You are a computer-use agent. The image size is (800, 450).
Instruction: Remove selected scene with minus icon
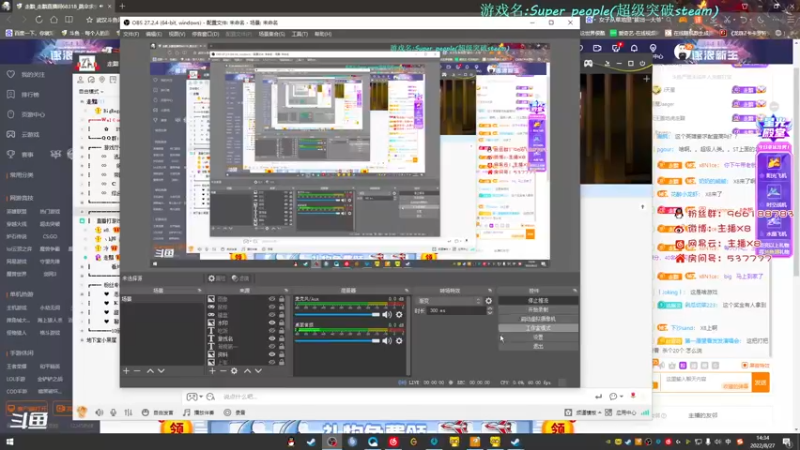pos(137,371)
